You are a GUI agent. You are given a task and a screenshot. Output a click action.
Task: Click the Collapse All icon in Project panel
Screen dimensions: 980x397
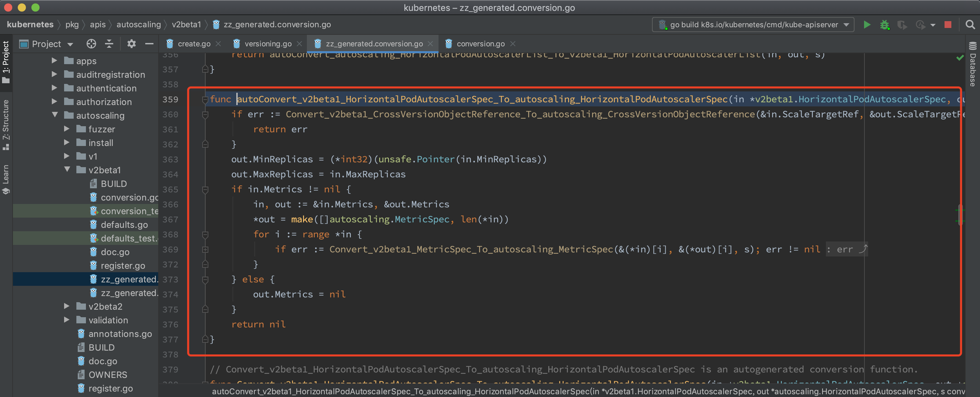[109, 44]
